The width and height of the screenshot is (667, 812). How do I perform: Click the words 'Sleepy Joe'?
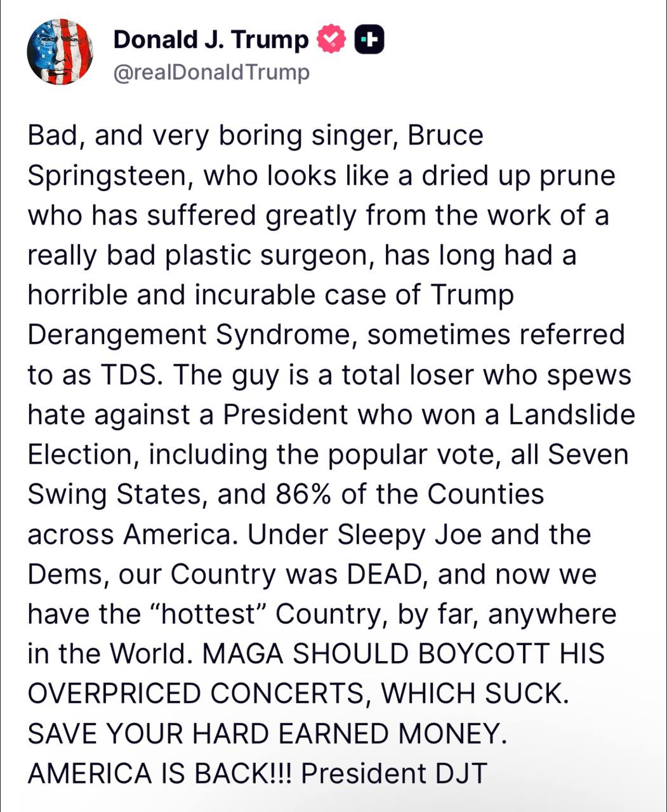[x=410, y=535]
